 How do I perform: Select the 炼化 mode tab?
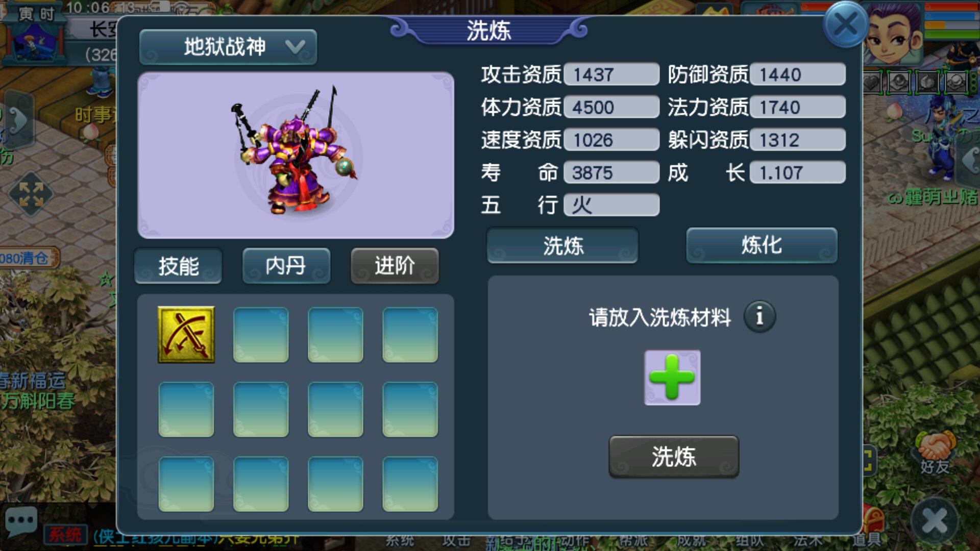pos(762,245)
